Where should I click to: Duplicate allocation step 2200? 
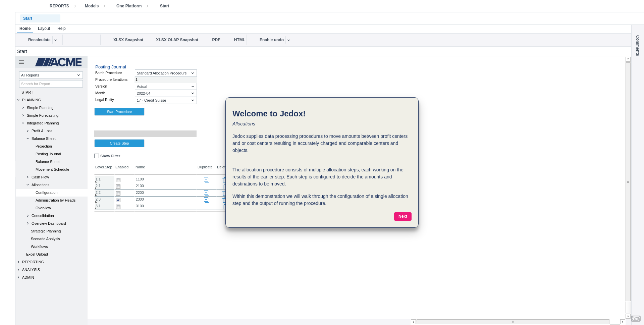tap(206, 193)
